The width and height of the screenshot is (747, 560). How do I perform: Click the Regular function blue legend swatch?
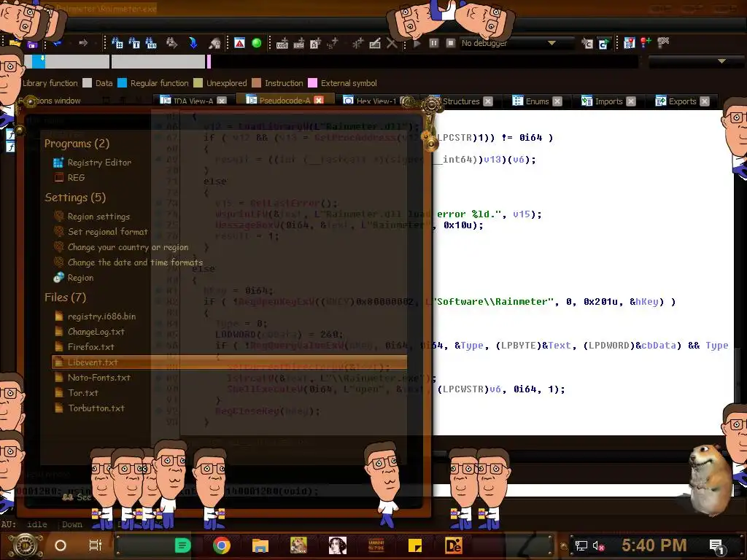pyautogui.click(x=122, y=83)
